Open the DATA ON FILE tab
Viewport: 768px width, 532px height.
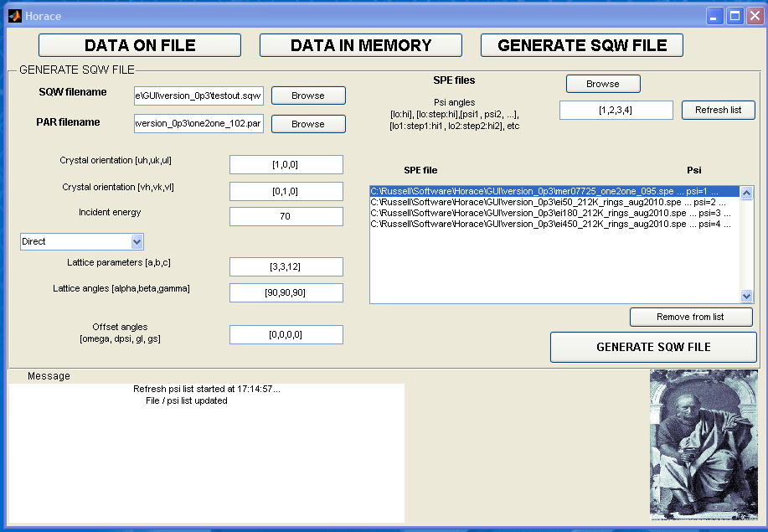140,45
